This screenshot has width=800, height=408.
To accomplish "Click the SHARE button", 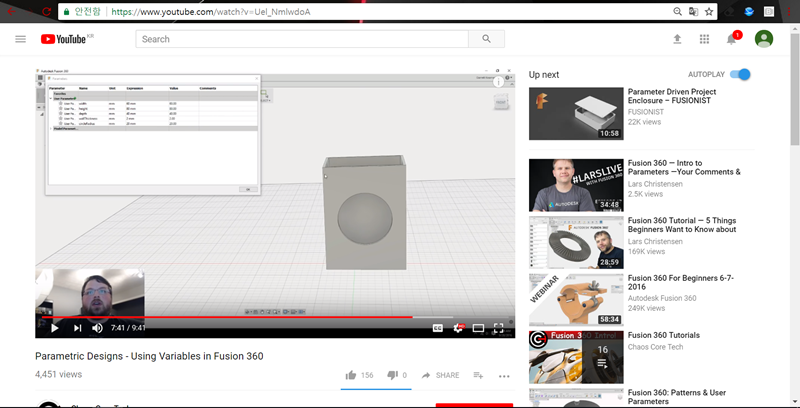I will point(441,375).
